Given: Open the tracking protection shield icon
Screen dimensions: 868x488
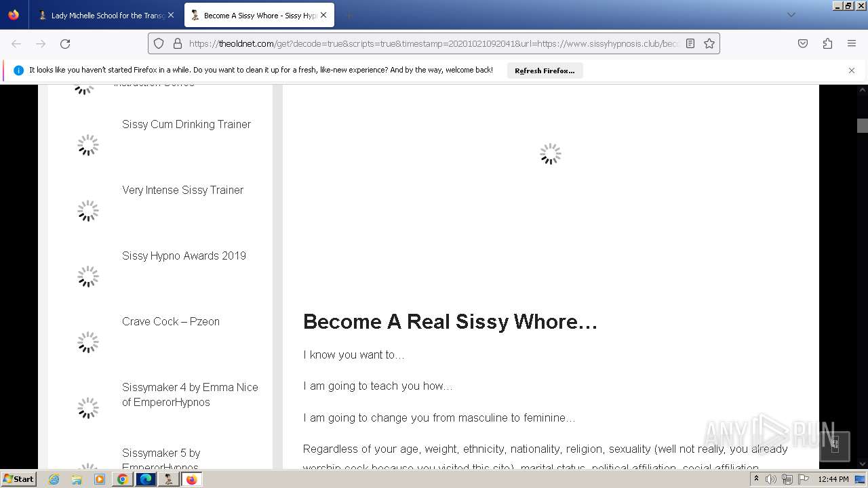Looking at the screenshot, I should tap(159, 43).
